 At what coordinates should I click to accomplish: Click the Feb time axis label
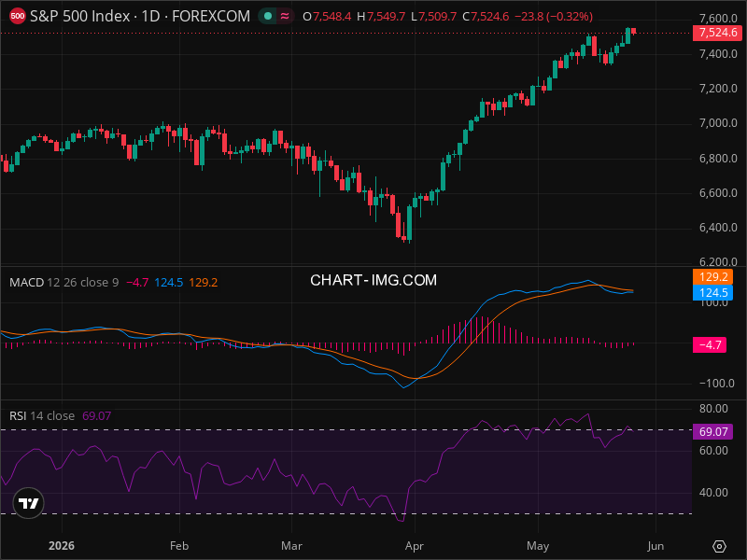coord(179,546)
